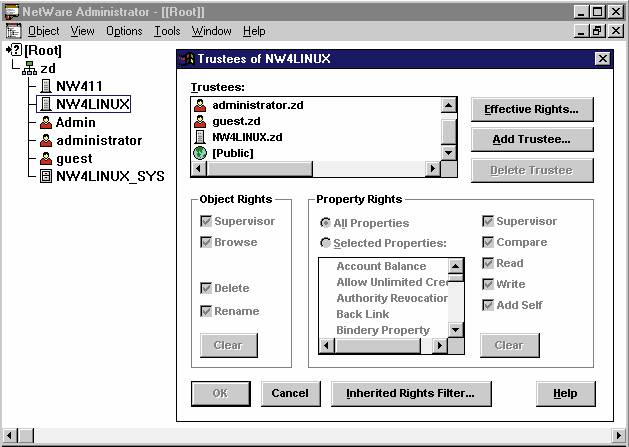Click main window scroll right arrow
This screenshot has width=629, height=447.
[x=619, y=435]
